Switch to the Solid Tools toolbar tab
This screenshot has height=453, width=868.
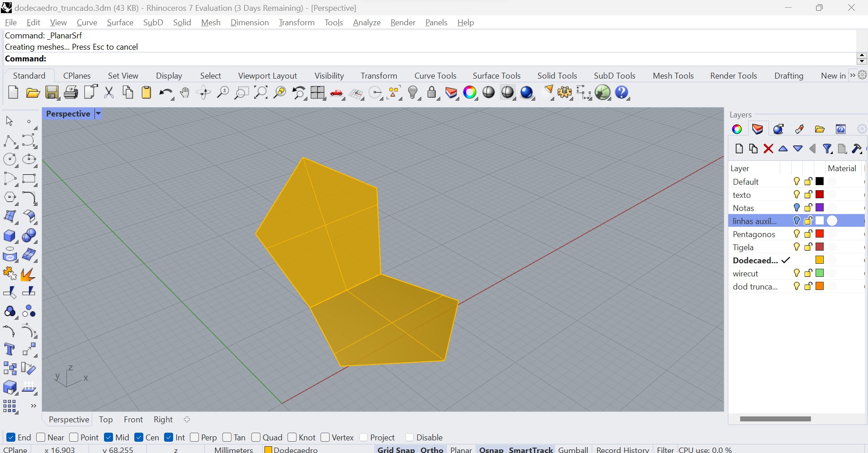557,76
